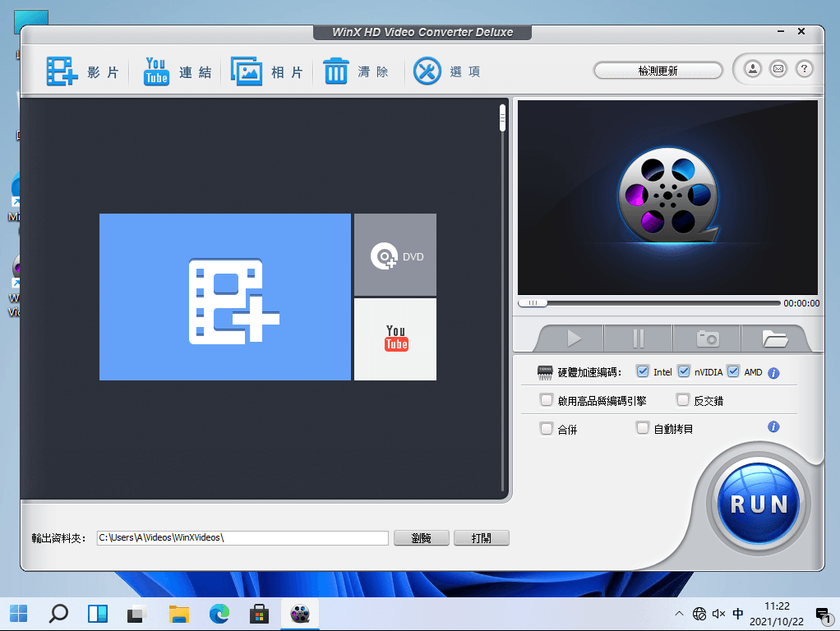The image size is (840, 631).
Task: Click the 中 input method indicator
Action: click(738, 614)
